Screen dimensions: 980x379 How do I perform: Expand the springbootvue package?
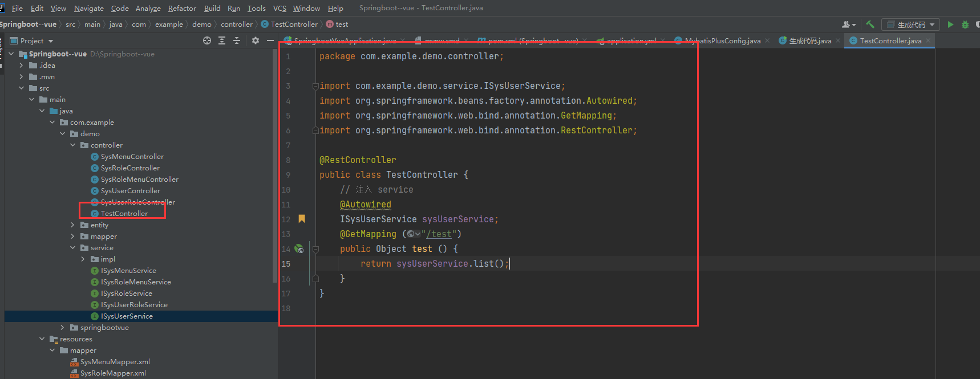(63, 328)
